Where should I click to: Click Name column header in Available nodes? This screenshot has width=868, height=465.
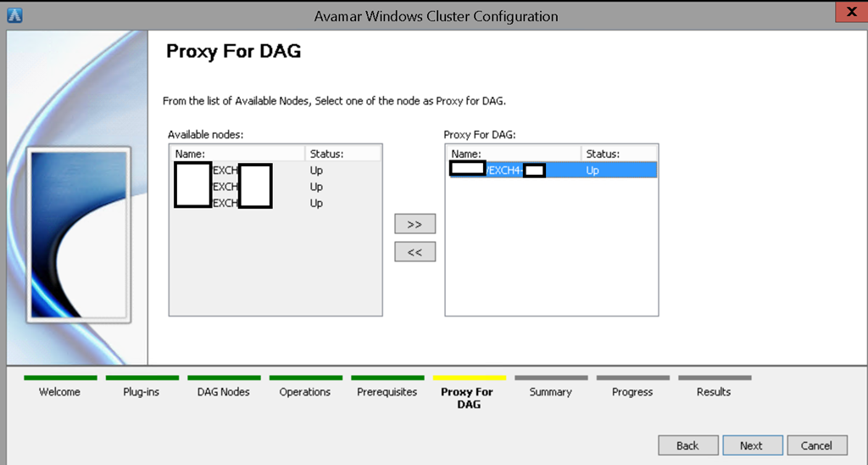237,154
